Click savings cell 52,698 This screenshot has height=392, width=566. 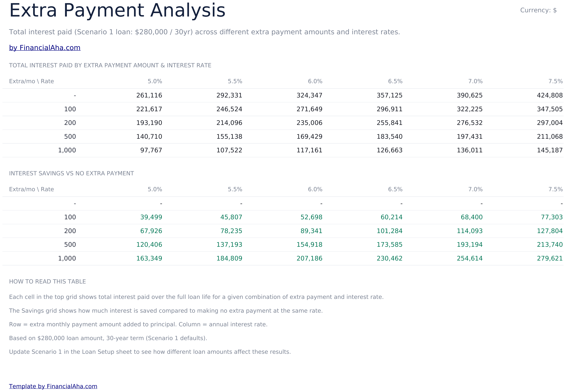(311, 217)
